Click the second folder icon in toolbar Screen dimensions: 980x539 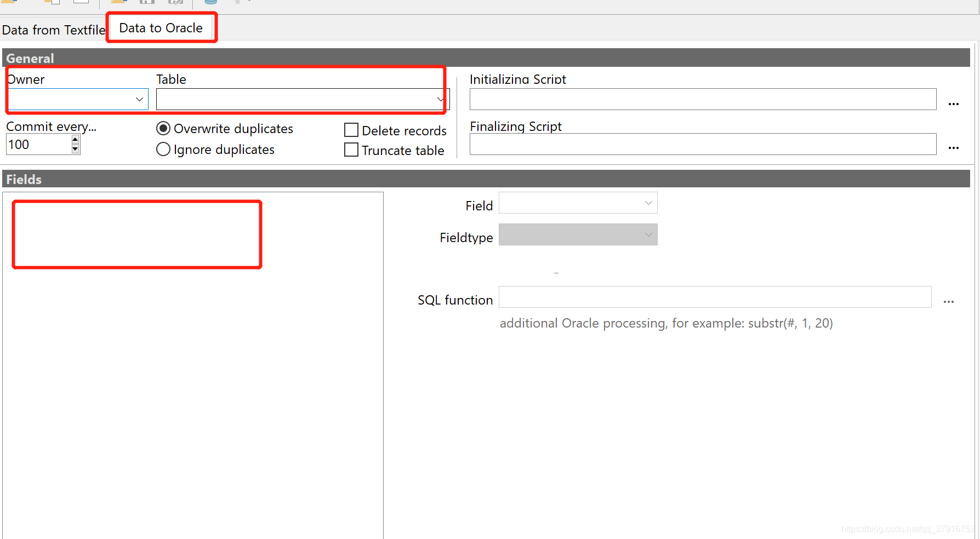117,1
